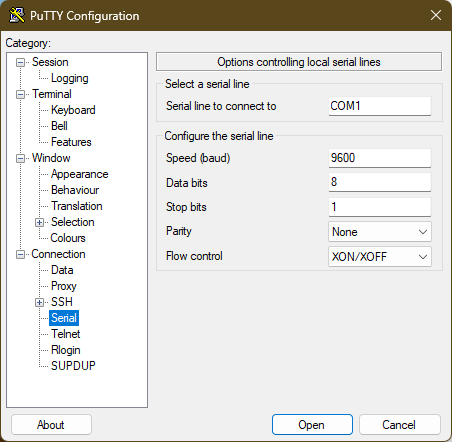
Task: Click the PuTTY icon in title bar
Action: coord(17,15)
